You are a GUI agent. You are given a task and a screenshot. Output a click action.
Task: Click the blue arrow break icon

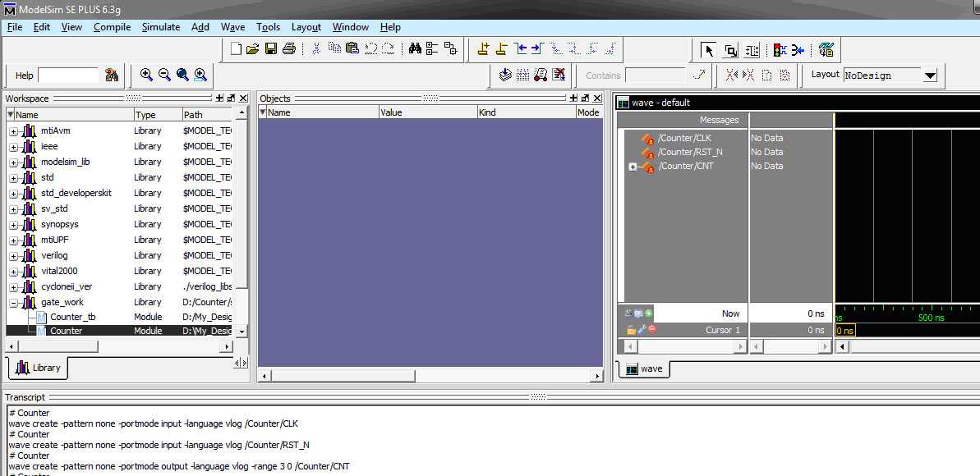798,51
